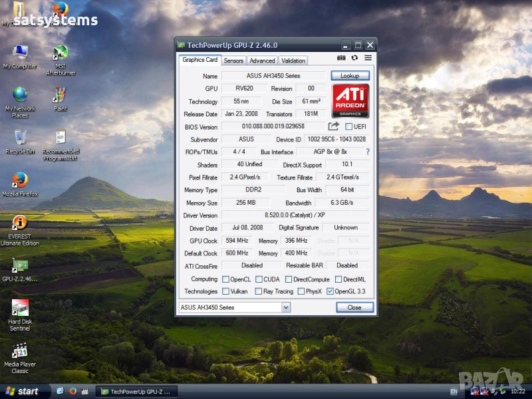This screenshot has width=532, height=399.
Task: Click the GPU-Z screenshot camera icon
Action: point(341,59)
